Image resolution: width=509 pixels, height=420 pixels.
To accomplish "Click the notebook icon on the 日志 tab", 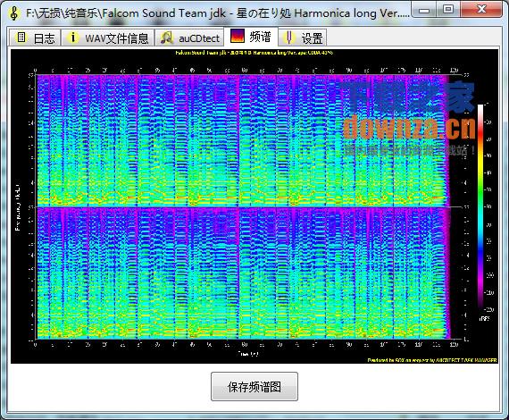I will (21, 38).
